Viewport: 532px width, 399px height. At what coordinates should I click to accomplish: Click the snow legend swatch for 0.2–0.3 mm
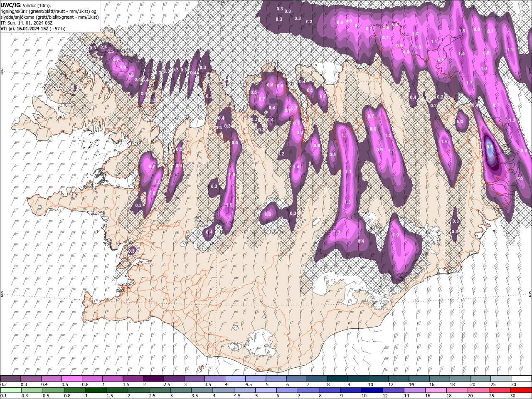(10, 379)
